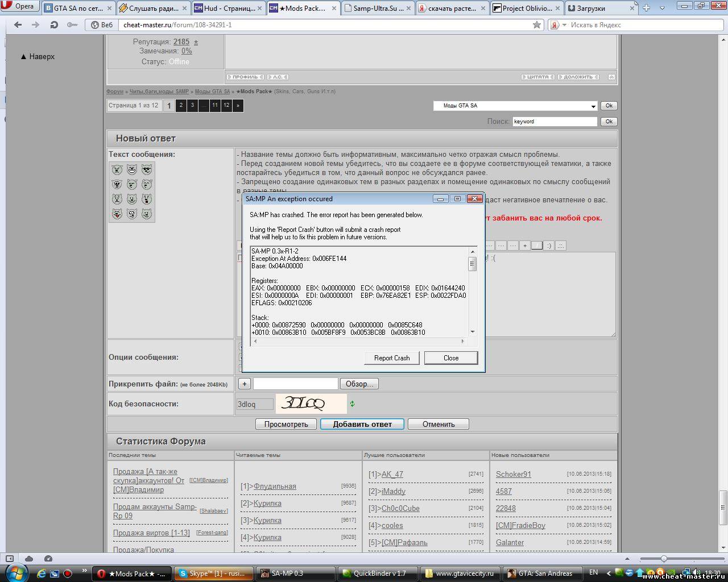Click the password key icon in toolbar
The image size is (728, 582).
click(x=72, y=25)
